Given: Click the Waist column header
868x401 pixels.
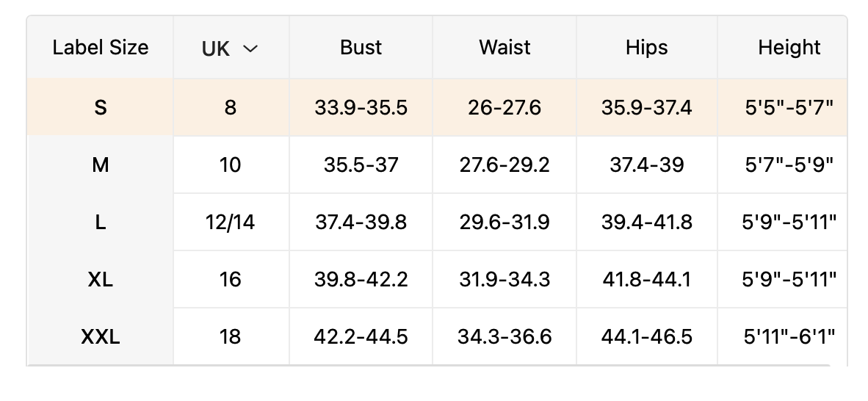Looking at the screenshot, I should pos(504,48).
